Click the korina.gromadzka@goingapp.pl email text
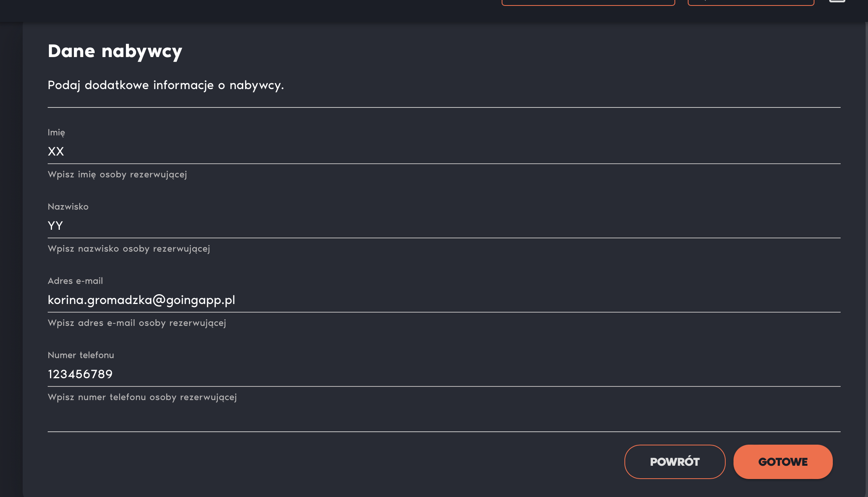This screenshot has width=868, height=497. click(142, 300)
